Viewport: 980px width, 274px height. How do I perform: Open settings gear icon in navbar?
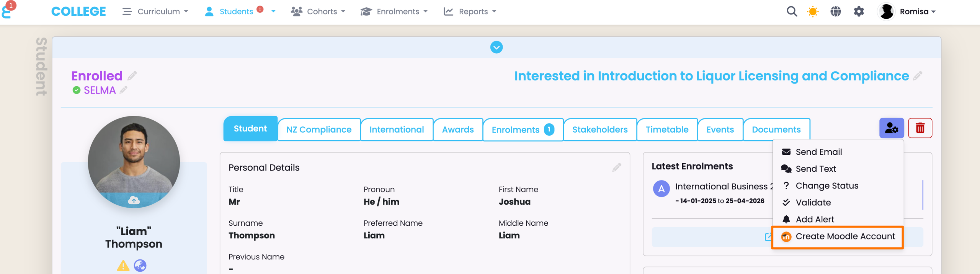[859, 11]
